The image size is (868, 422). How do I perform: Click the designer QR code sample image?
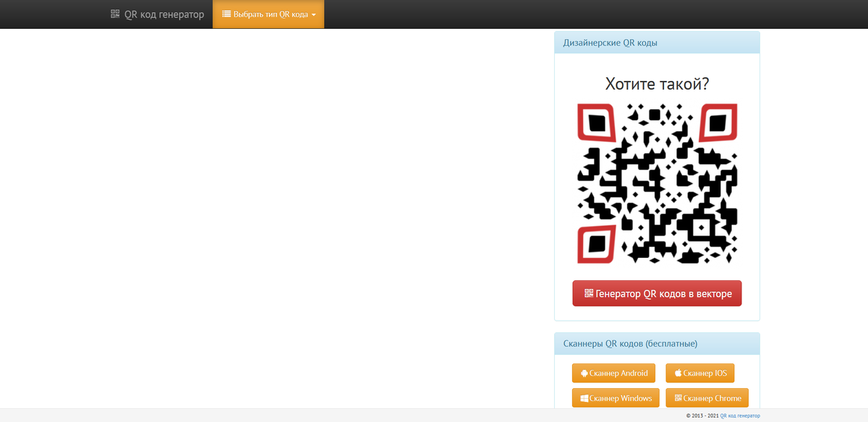tap(658, 184)
